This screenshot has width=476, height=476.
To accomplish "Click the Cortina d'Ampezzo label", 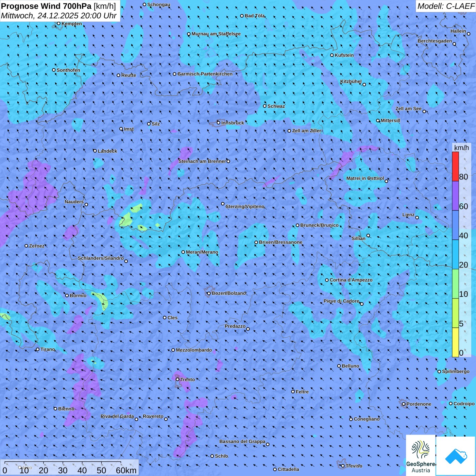I will [x=351, y=280].
